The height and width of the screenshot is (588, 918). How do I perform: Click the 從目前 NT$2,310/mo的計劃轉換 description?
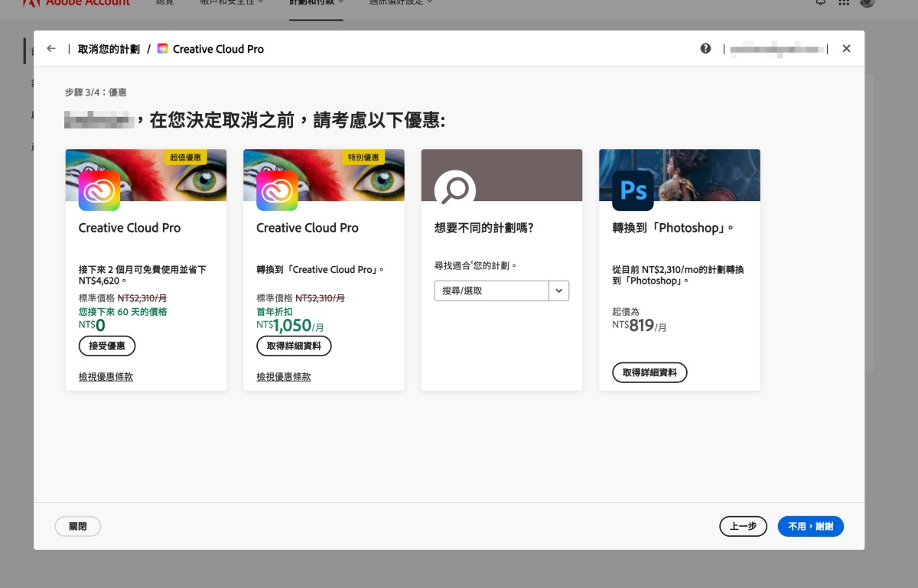click(678, 275)
